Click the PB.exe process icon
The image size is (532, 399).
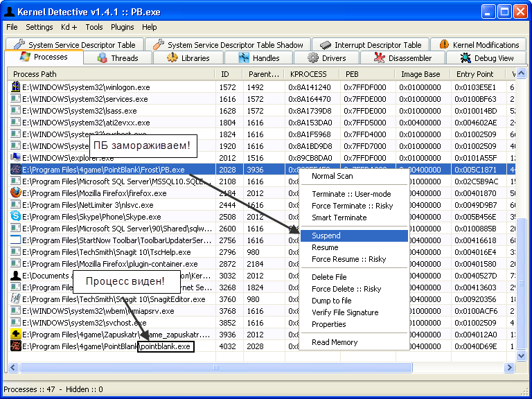tap(16, 170)
